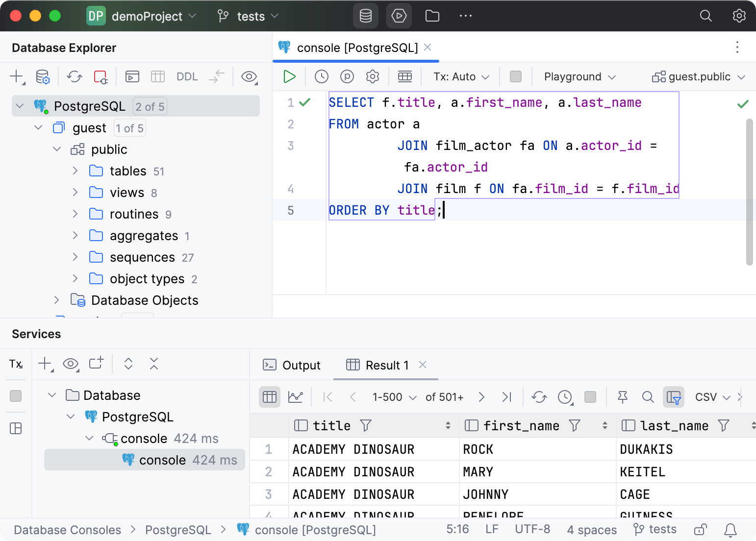Run the SQL query

click(289, 76)
